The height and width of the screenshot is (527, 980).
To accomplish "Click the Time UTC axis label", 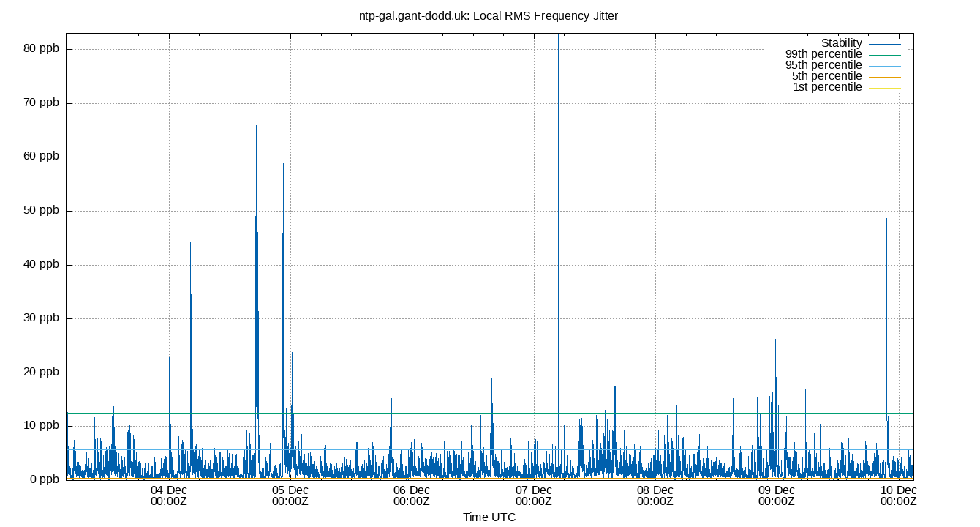I will pyautogui.click(x=491, y=517).
